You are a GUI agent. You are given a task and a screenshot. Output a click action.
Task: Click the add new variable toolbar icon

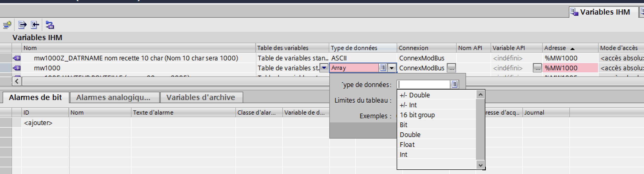[7, 25]
